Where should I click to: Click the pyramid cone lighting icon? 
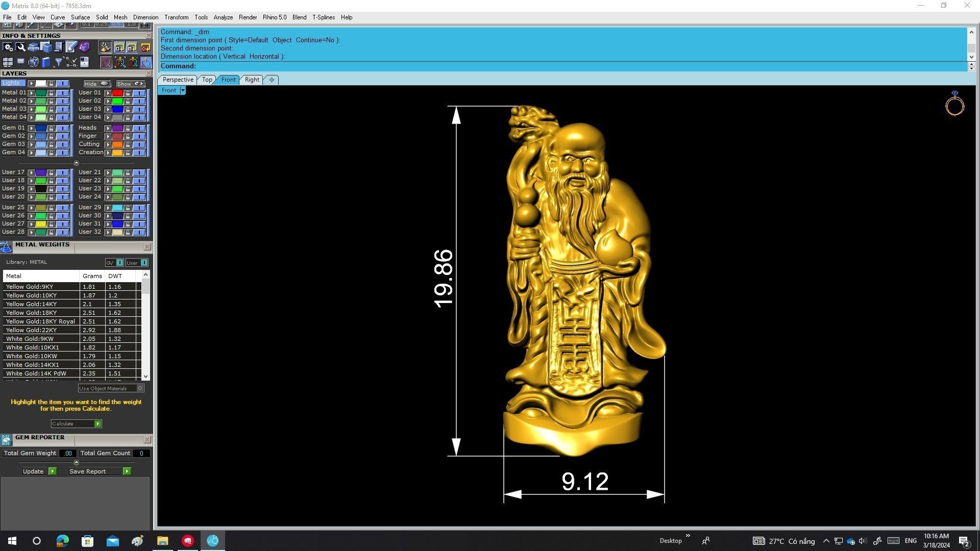point(106,47)
